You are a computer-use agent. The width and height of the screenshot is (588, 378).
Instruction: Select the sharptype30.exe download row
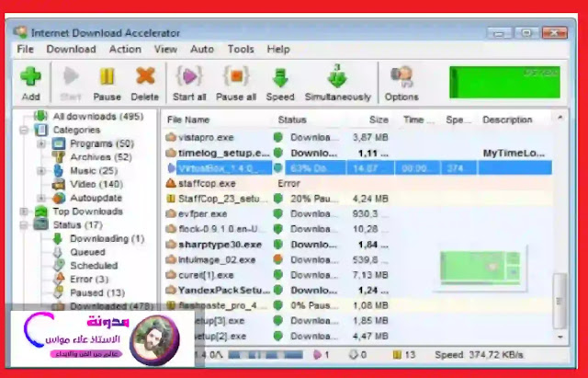[x=358, y=245]
